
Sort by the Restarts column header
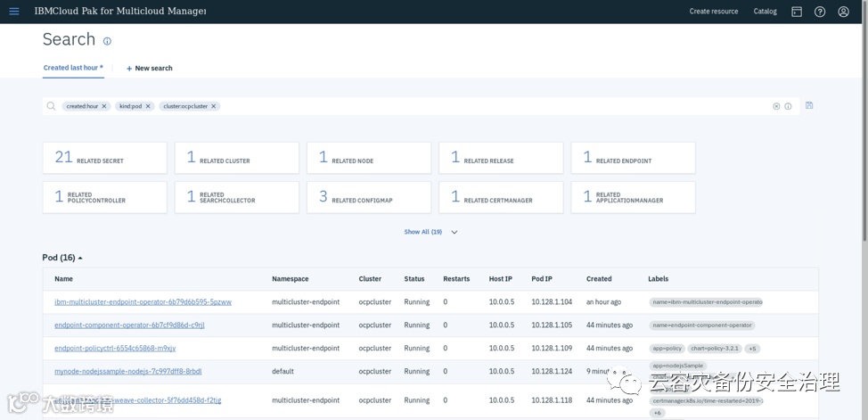point(456,279)
